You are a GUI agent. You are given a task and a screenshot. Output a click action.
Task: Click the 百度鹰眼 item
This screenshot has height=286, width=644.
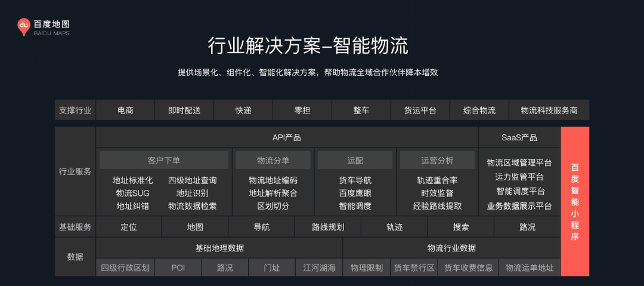tap(355, 193)
